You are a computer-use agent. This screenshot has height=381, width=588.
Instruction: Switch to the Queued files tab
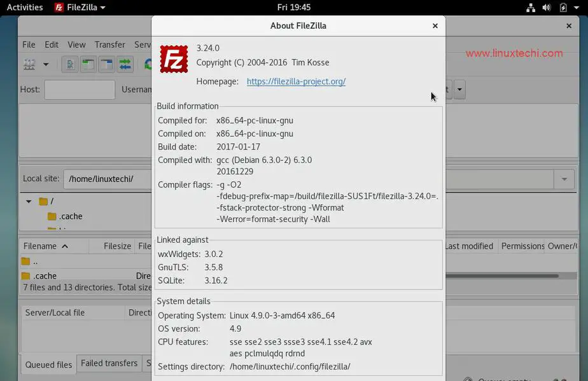click(x=48, y=364)
